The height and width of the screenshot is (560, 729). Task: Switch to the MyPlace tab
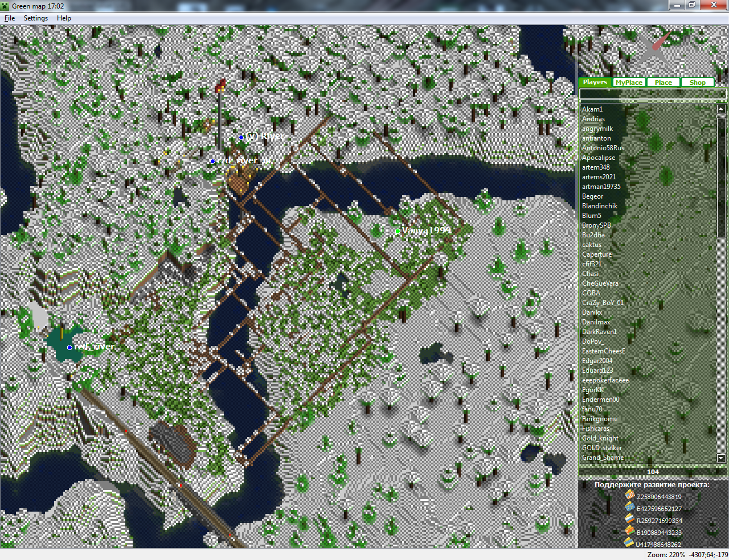click(x=629, y=83)
